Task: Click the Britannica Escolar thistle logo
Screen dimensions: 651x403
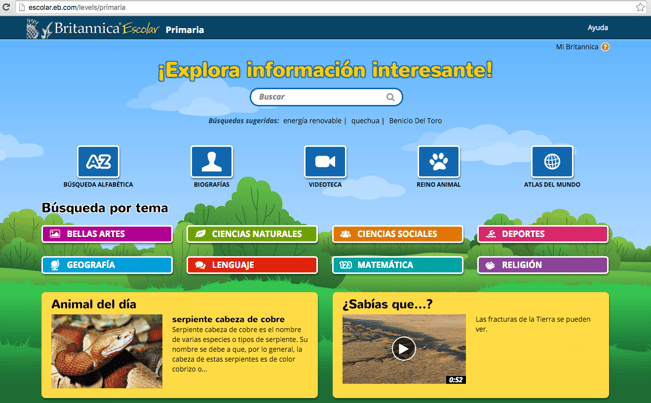Action: tap(93, 29)
